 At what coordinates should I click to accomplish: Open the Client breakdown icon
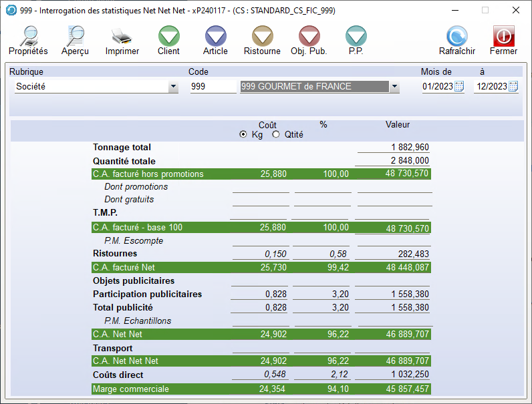tap(168, 37)
